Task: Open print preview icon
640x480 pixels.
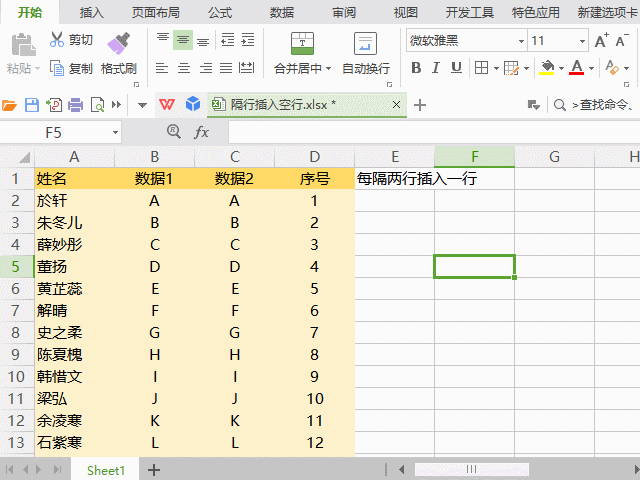Action: point(98,105)
